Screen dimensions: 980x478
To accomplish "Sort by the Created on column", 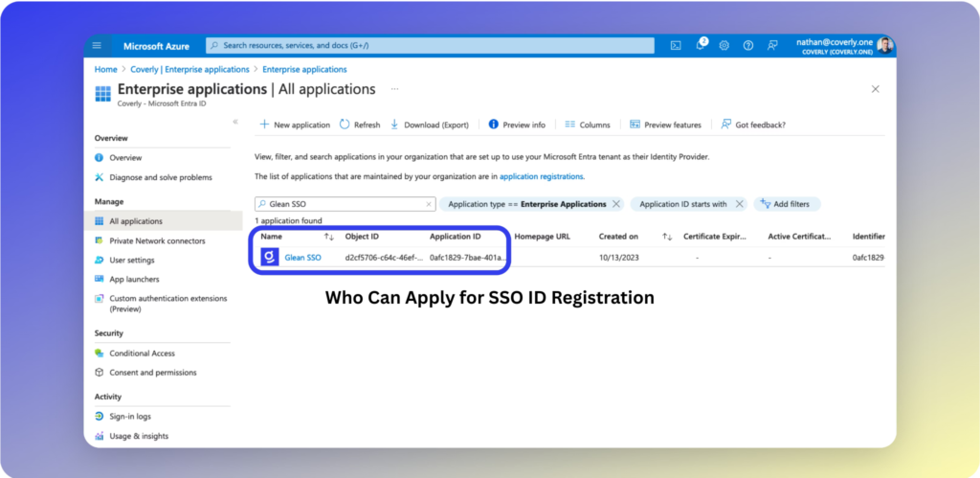I will pyautogui.click(x=667, y=237).
